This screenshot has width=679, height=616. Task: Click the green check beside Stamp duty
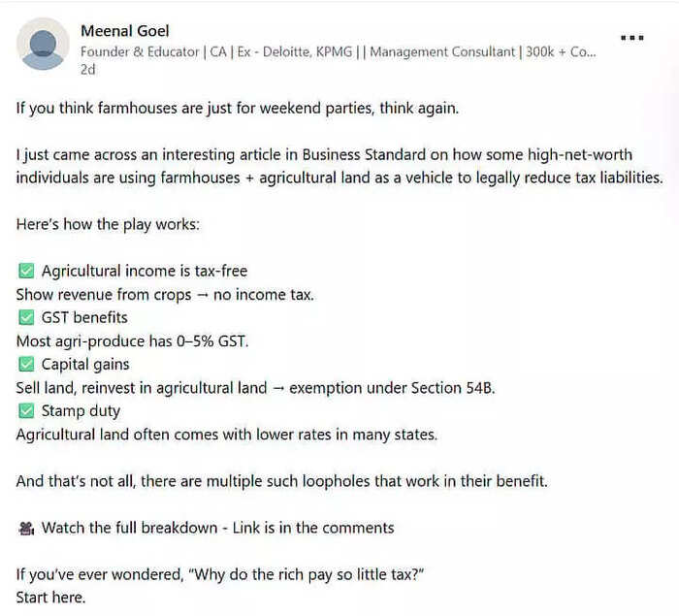point(26,410)
